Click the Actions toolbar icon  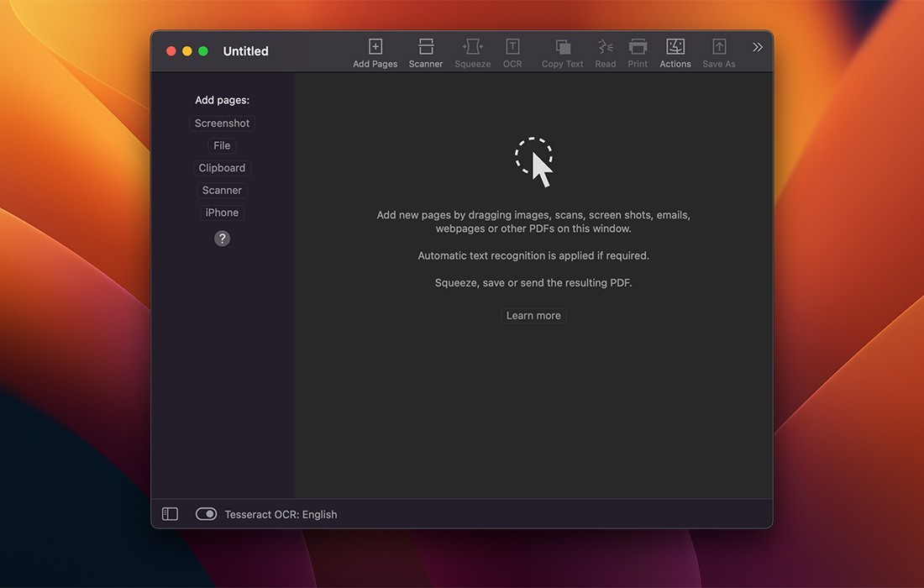pyautogui.click(x=675, y=48)
